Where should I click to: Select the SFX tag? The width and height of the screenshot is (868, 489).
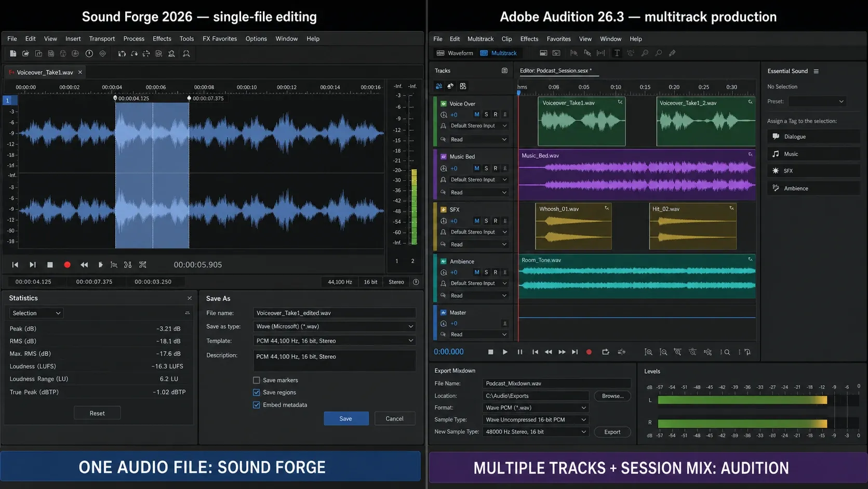(813, 170)
